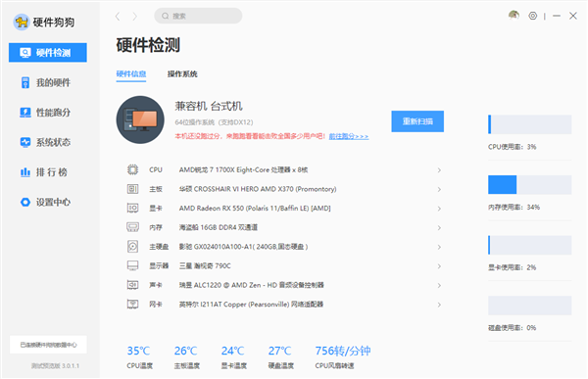
Task: Click the CPU chip icon
Action: 132,169
